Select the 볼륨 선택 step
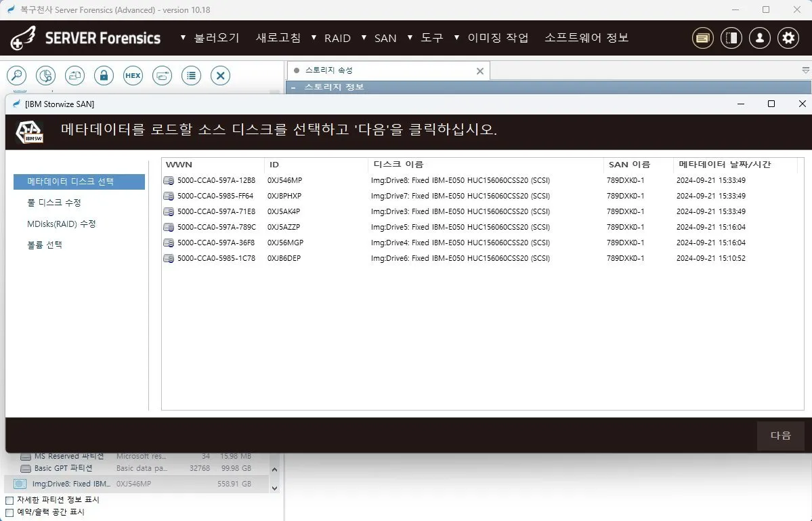This screenshot has width=812, height=521. [45, 245]
